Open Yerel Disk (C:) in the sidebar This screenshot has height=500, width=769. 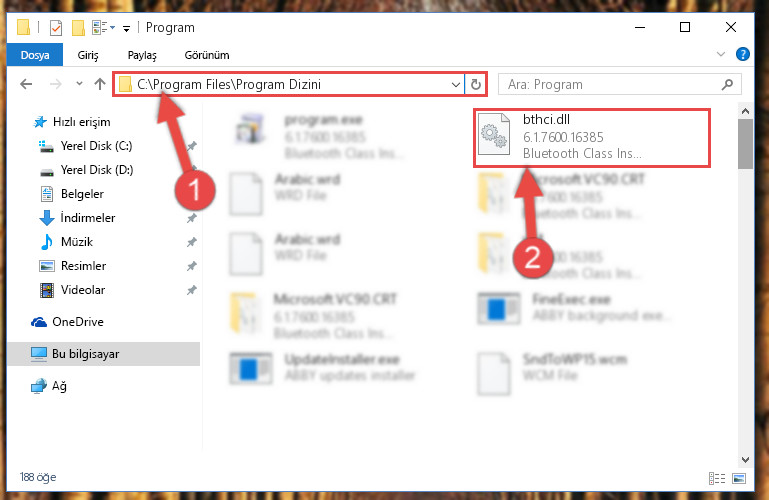96,146
